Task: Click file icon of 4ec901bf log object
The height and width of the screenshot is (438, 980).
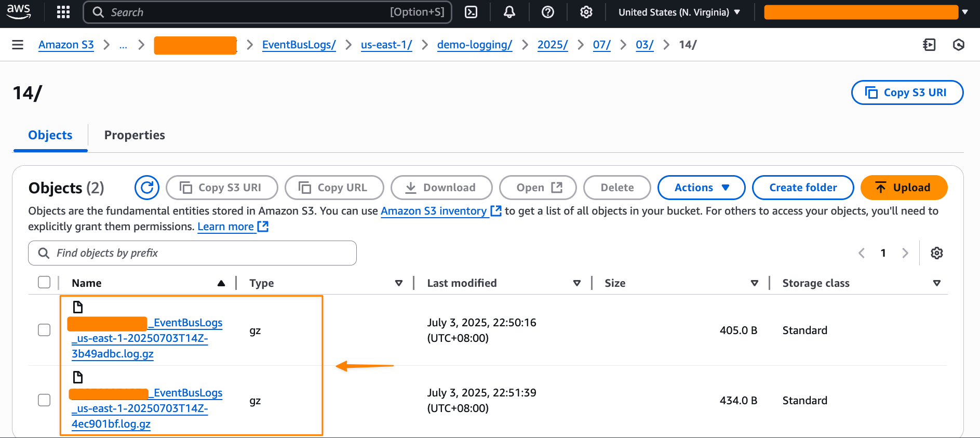Action: [78, 377]
